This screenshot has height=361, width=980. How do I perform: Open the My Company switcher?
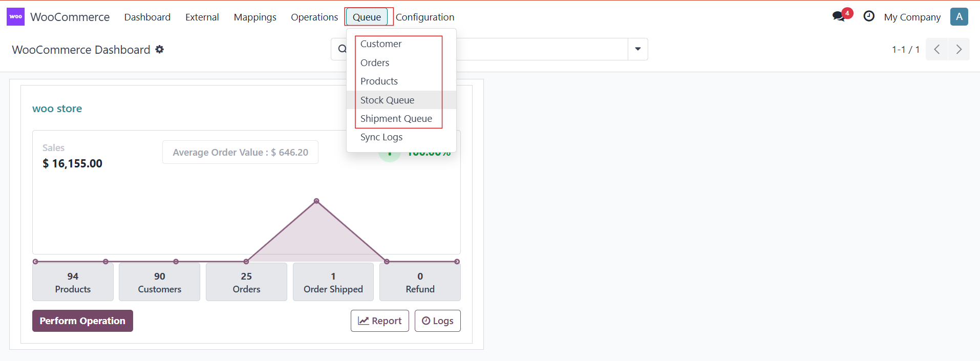click(912, 17)
